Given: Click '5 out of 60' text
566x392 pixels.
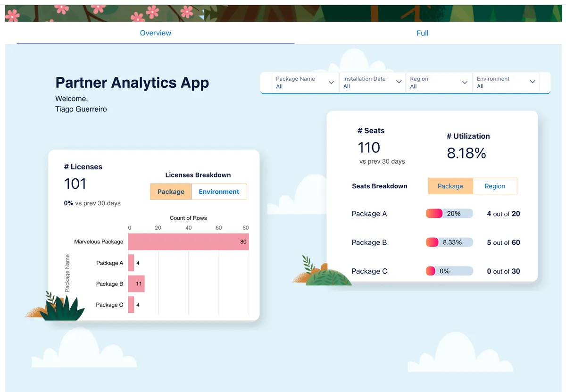Looking at the screenshot, I should tap(503, 242).
